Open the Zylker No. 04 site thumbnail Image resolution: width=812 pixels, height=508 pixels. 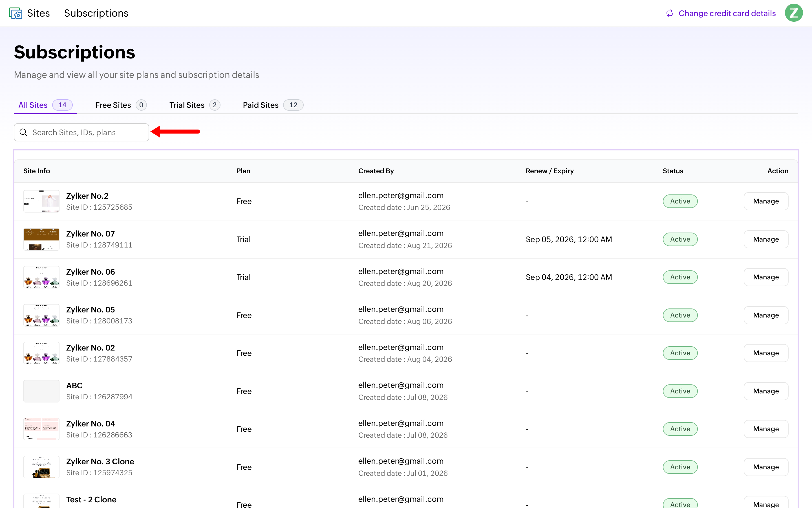point(41,429)
